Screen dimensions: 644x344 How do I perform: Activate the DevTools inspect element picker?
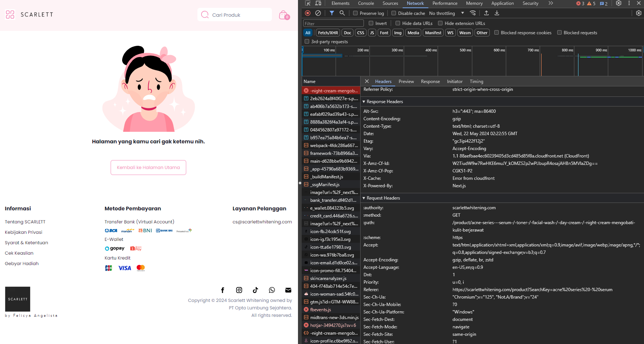(308, 3)
